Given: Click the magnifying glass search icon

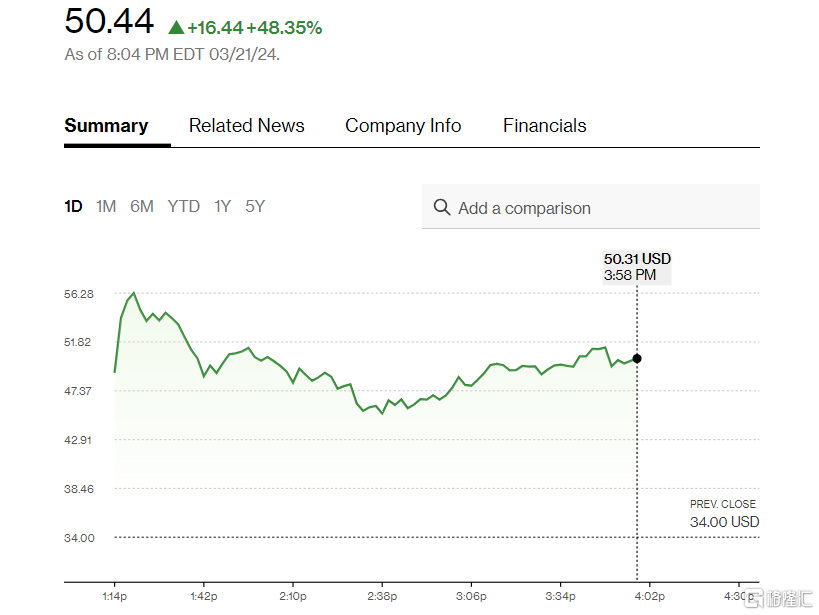Looking at the screenshot, I should (x=442, y=208).
